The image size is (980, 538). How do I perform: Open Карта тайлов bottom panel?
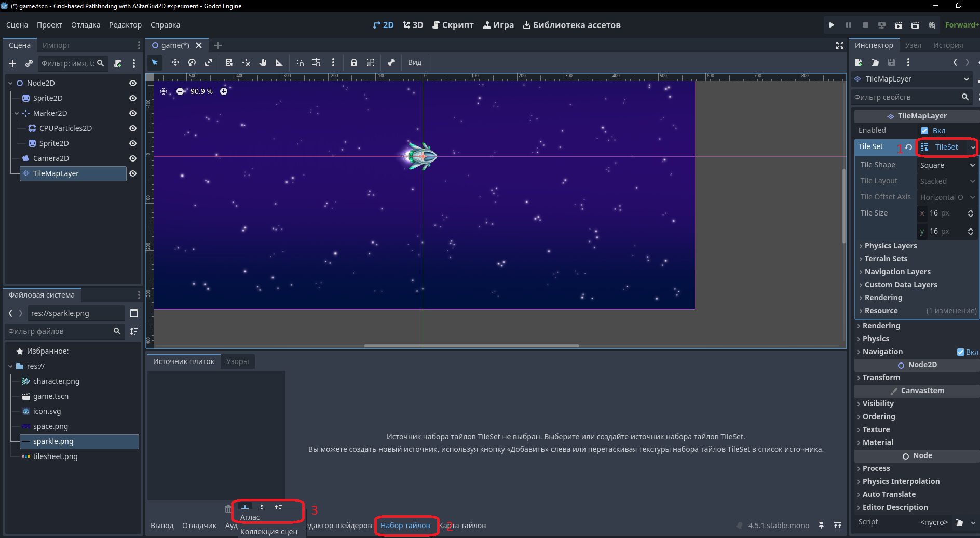click(x=462, y=526)
